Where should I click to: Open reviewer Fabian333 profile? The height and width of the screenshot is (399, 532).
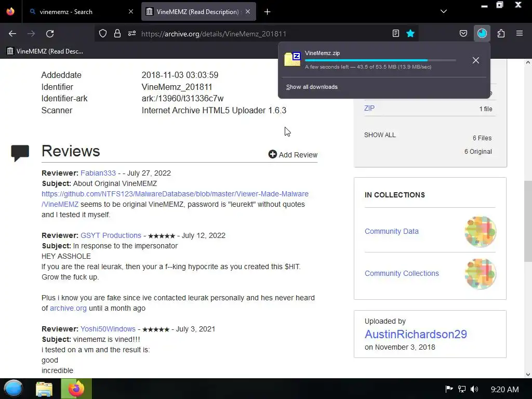[98, 173]
